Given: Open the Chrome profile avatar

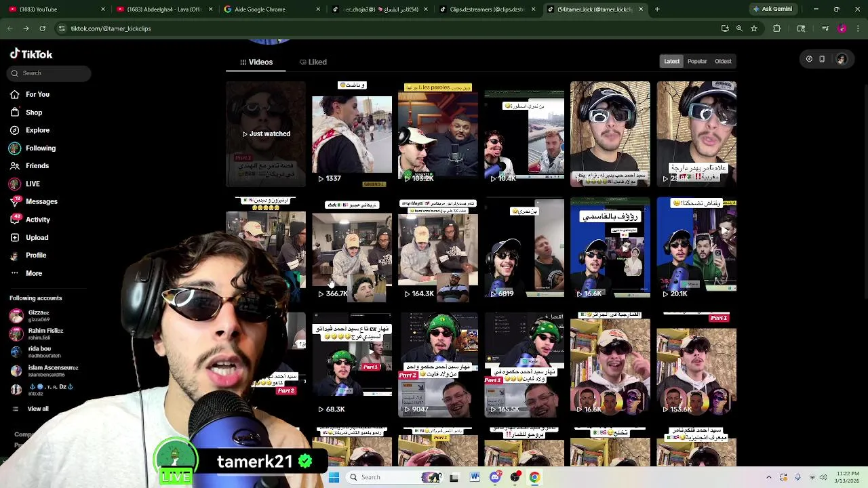Looking at the screenshot, I should (842, 28).
